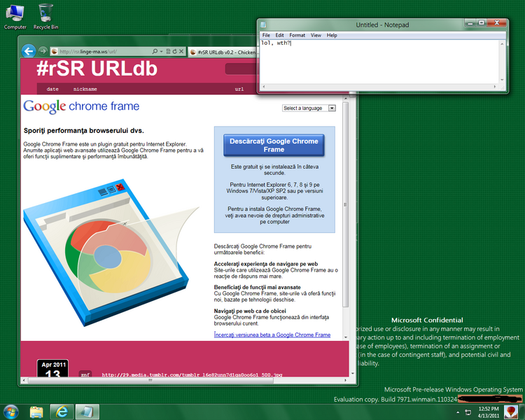Click the Chrome Frame browser illustration
Screen dimensions: 525x420
click(x=111, y=253)
